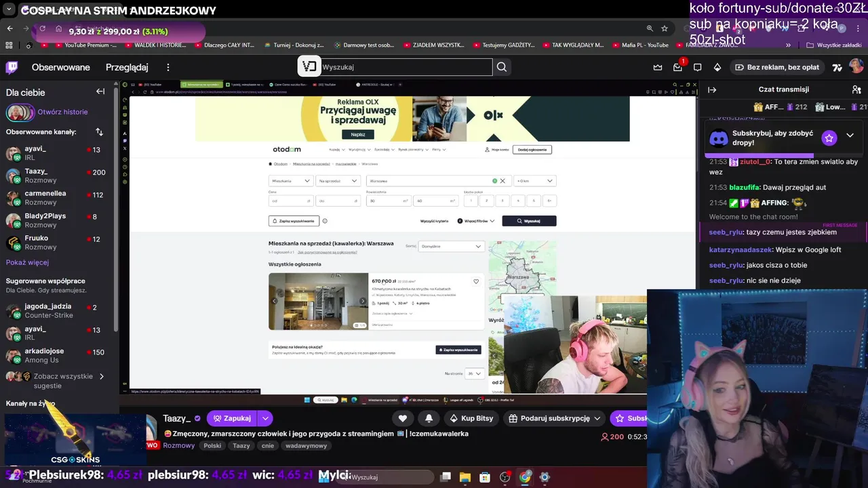868x488 pixels.
Task: Favorite the listing with heart icon
Action: pos(476,281)
